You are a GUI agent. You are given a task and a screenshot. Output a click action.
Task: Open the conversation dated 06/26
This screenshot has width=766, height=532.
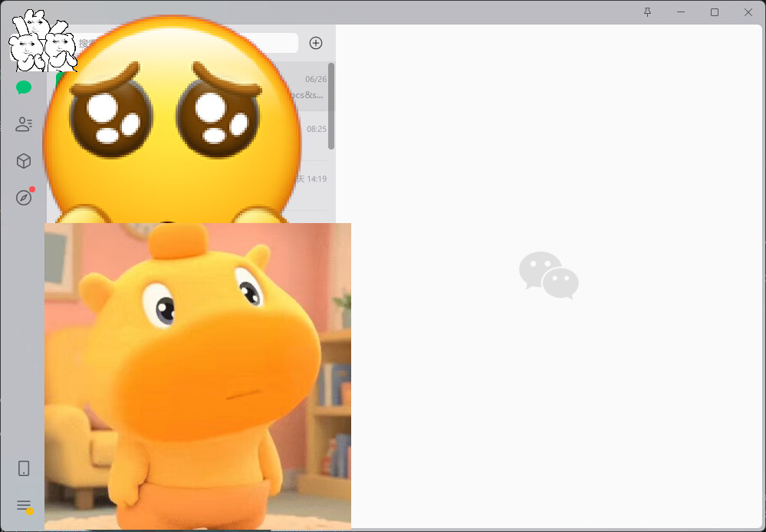pyautogui.click(x=191, y=87)
